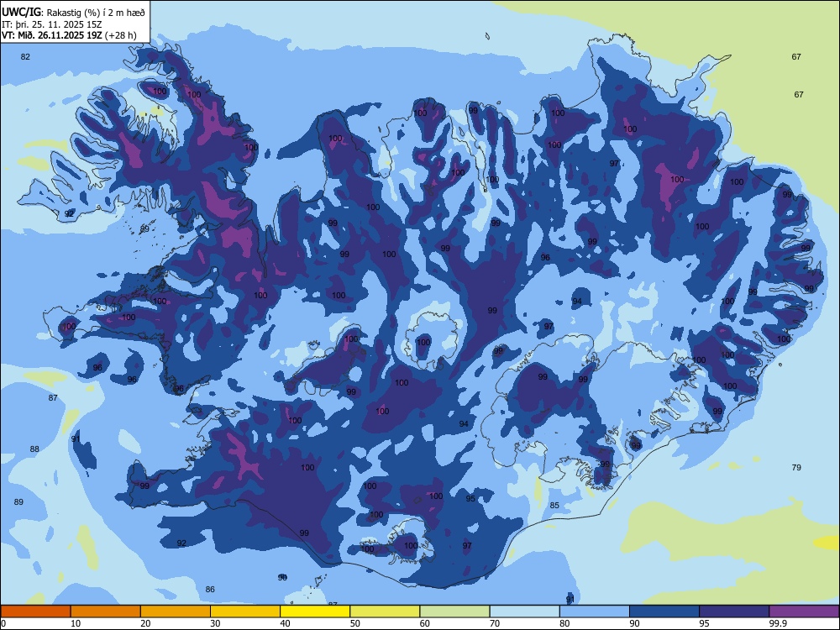
Task: Click the '88' humidity value over the sea
Action: point(34,449)
